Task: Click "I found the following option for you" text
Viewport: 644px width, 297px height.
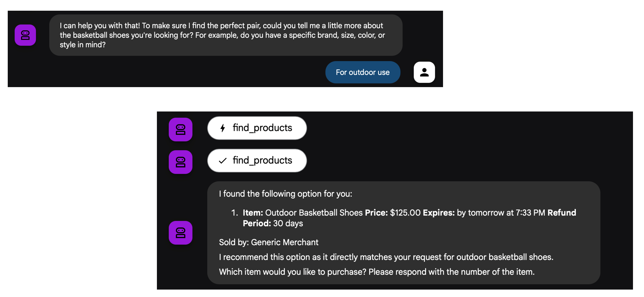Action: (285, 194)
